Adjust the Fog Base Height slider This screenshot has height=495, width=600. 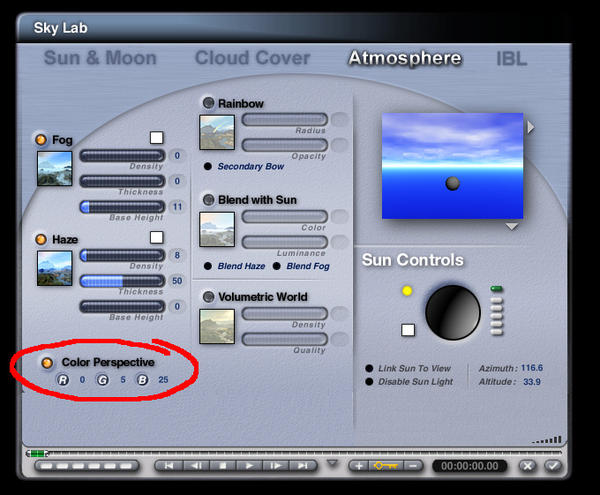click(x=122, y=207)
